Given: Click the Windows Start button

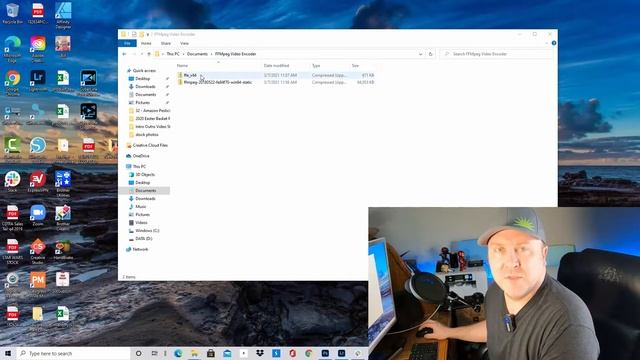Looking at the screenshot, I should click(7, 353).
